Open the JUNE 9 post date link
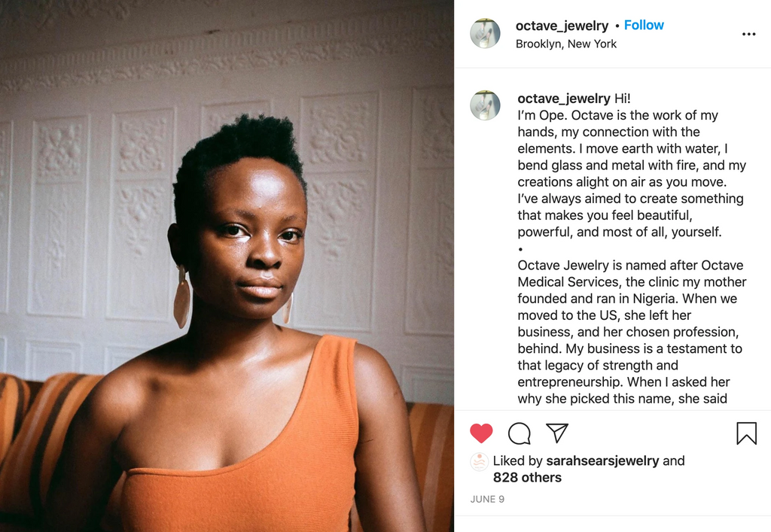 (x=487, y=499)
